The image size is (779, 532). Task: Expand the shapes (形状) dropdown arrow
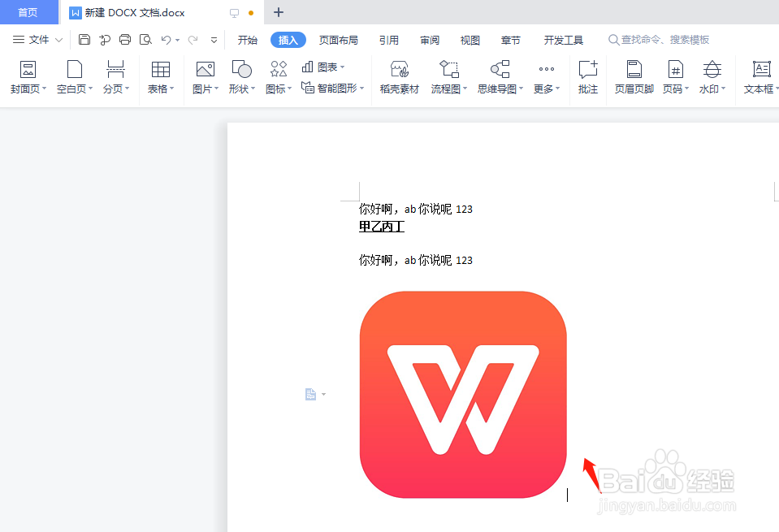253,89
